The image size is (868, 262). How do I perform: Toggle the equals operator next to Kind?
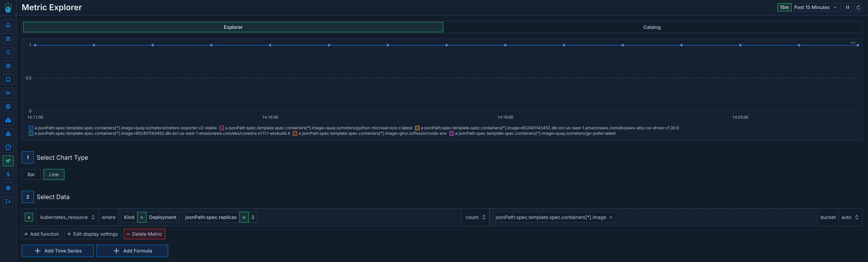coord(142,217)
